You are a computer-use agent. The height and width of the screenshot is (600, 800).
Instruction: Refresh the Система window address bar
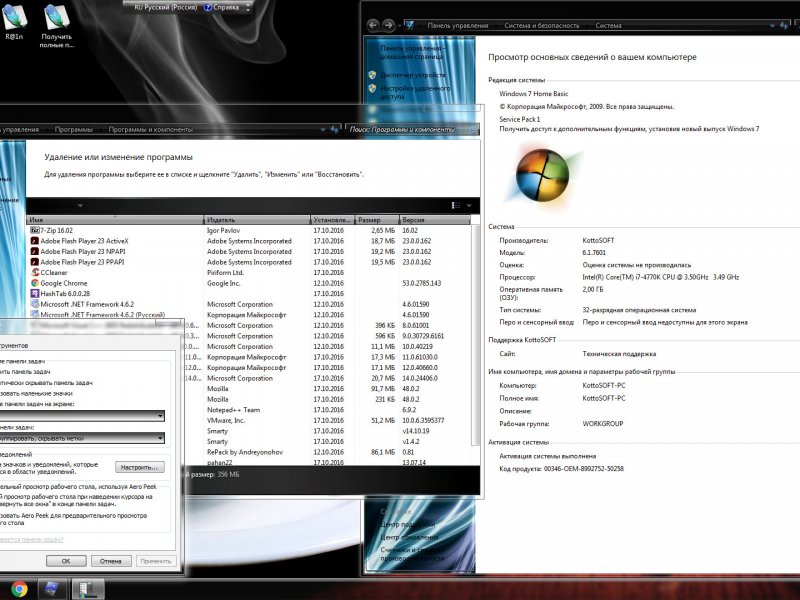coord(784,25)
